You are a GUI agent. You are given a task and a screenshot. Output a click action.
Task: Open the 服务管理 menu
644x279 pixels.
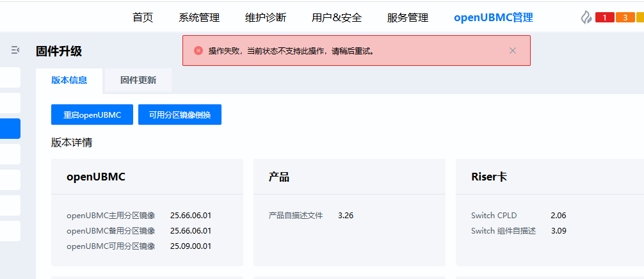[408, 18]
